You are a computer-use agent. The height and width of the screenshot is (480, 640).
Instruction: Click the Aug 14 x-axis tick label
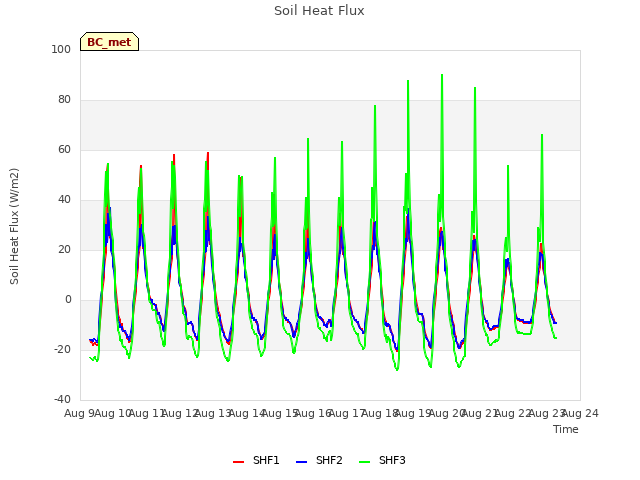(247, 413)
